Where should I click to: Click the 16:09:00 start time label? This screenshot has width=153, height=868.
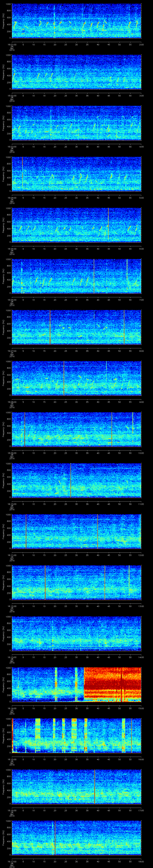[x=12, y=453]
